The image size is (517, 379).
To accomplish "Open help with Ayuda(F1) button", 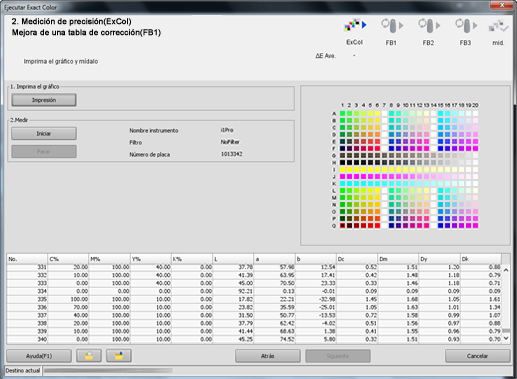I will (39, 356).
